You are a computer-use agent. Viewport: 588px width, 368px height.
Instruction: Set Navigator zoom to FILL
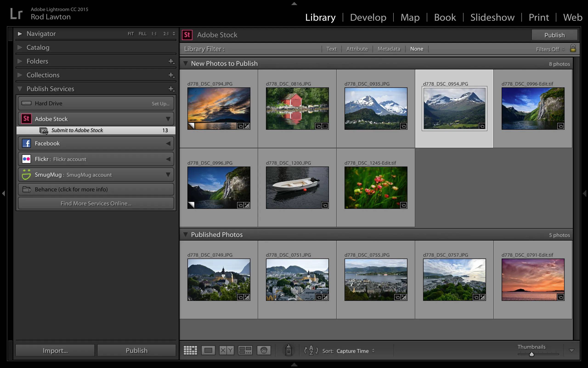click(x=142, y=34)
